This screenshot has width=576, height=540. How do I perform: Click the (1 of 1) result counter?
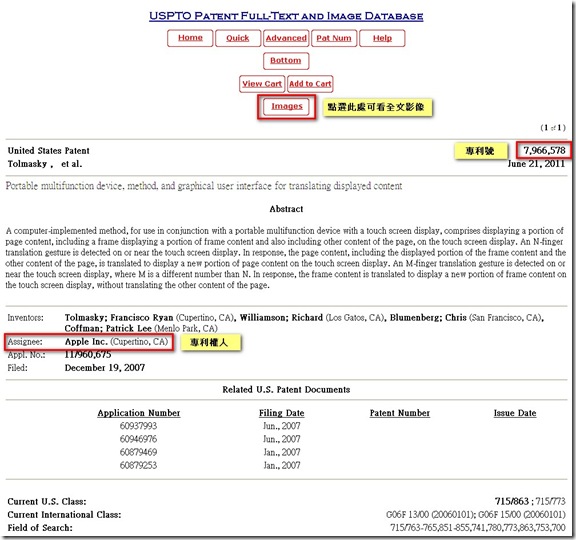coord(552,127)
